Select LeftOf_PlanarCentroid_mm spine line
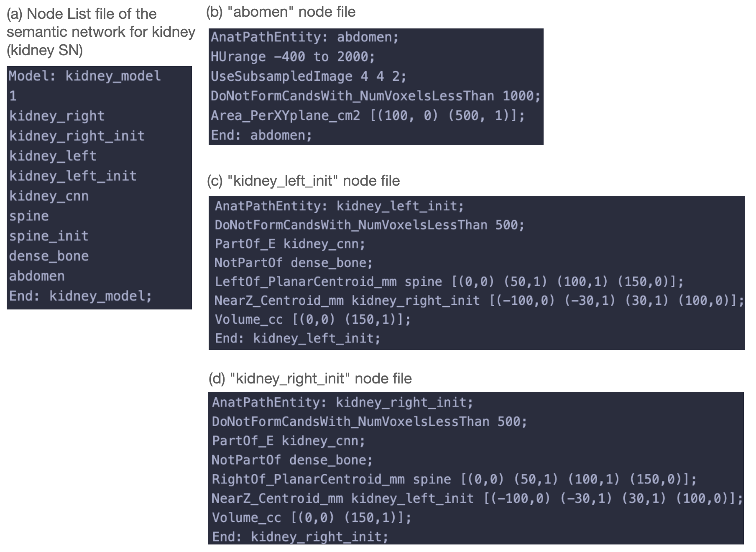 (449, 281)
